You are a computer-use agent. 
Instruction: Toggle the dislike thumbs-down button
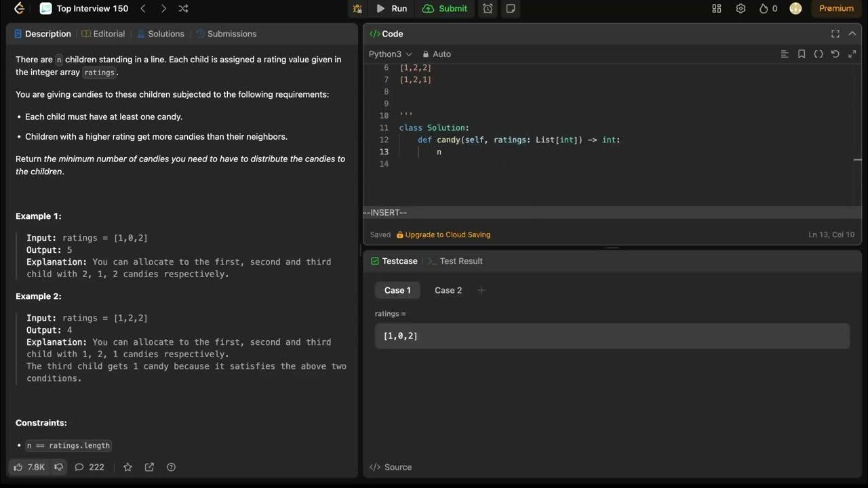pyautogui.click(x=59, y=467)
